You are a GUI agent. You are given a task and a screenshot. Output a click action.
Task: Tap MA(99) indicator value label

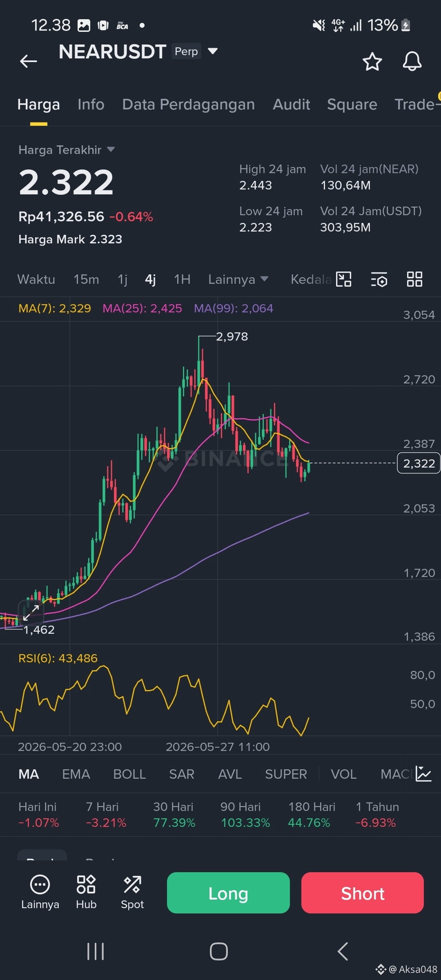(234, 308)
